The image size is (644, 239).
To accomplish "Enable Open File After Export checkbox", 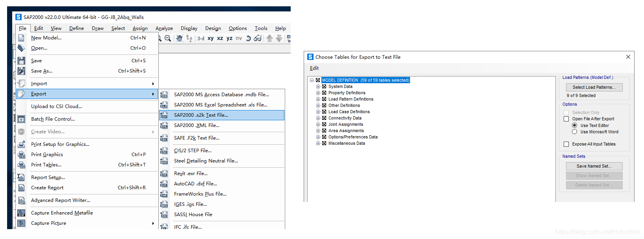I will (566, 119).
